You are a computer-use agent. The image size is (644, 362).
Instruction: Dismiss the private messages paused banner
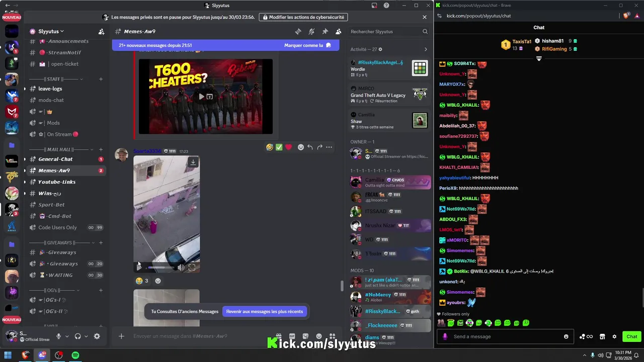(x=425, y=17)
